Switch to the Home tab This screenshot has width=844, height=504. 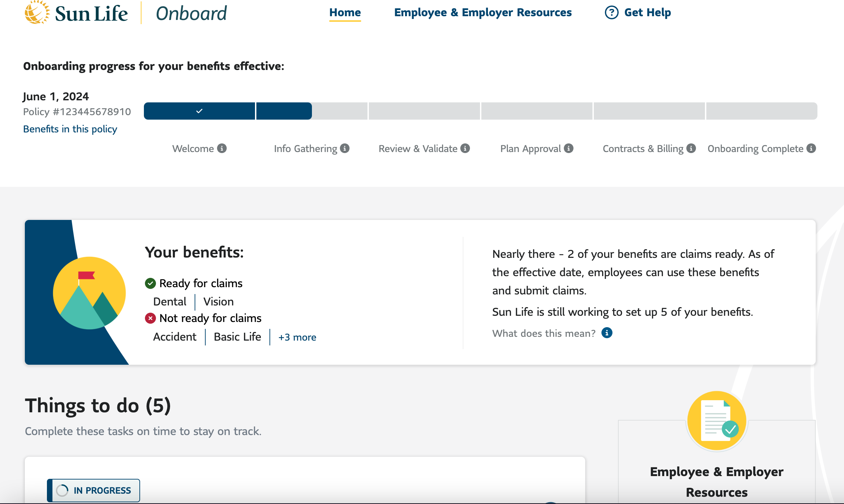345,12
